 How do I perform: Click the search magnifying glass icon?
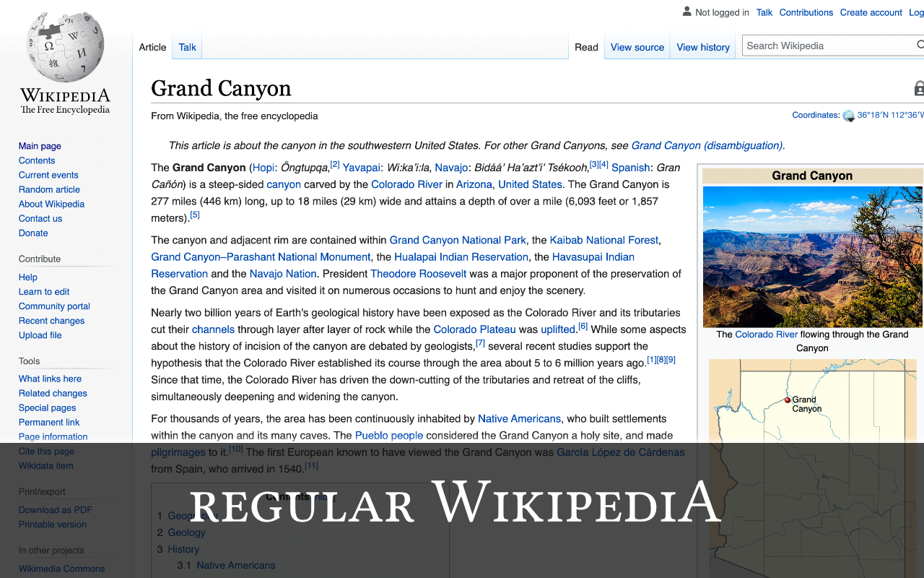(918, 46)
